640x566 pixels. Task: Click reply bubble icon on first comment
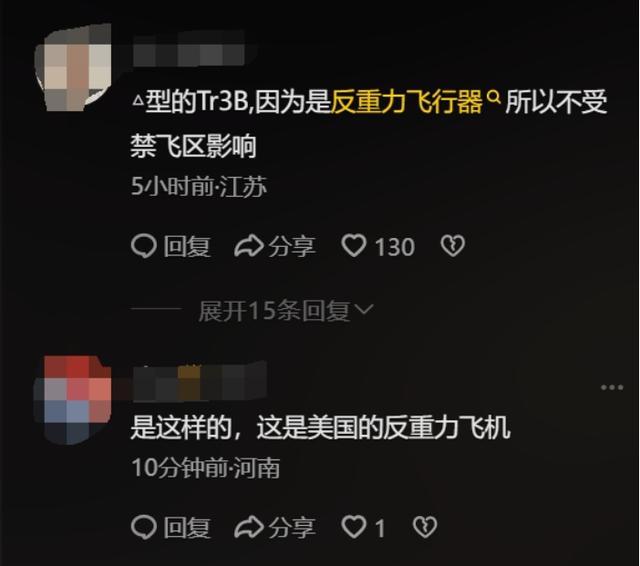tap(144, 246)
